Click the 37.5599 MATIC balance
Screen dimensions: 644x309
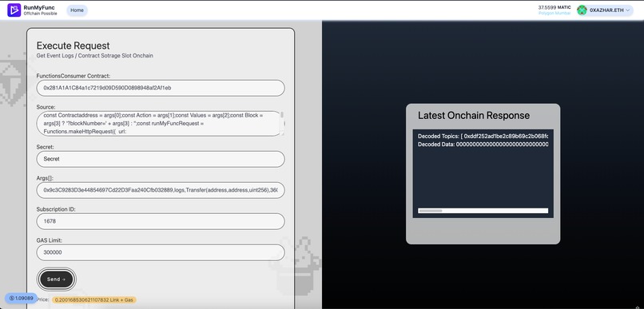[x=554, y=7]
